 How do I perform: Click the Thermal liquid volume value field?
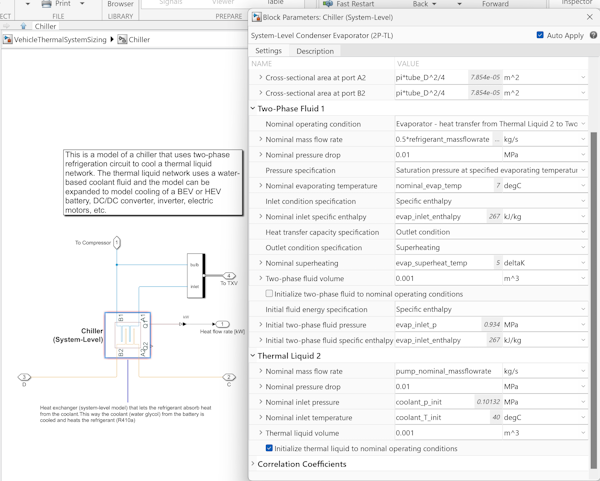point(448,433)
